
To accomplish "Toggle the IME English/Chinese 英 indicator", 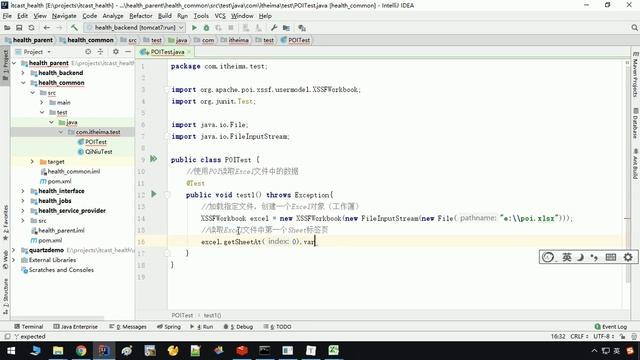I will pyautogui.click(x=567, y=257).
